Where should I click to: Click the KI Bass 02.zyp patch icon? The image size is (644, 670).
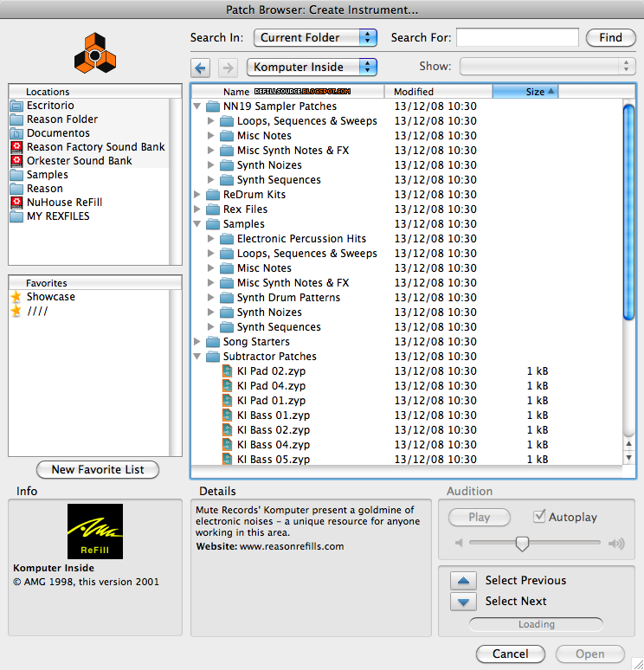228,430
